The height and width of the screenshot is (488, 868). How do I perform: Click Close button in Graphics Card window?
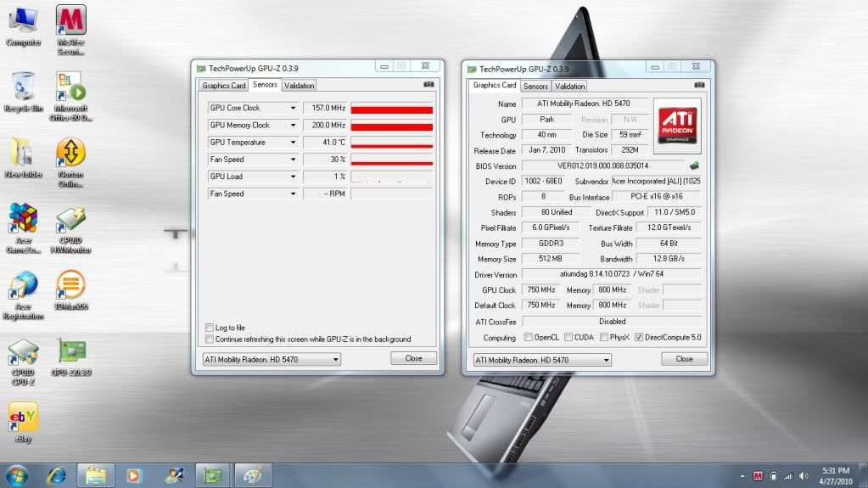click(x=684, y=359)
